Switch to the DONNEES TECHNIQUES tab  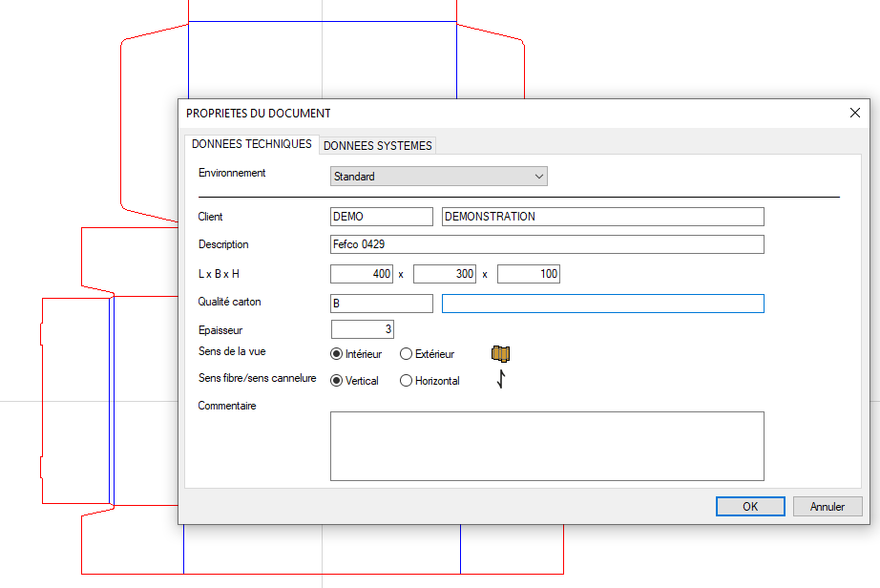click(251, 144)
